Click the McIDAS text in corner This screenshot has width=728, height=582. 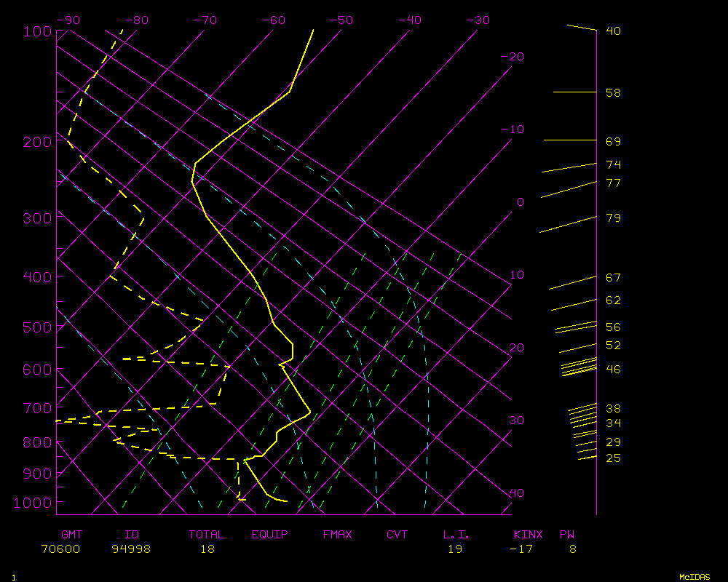[695, 577]
